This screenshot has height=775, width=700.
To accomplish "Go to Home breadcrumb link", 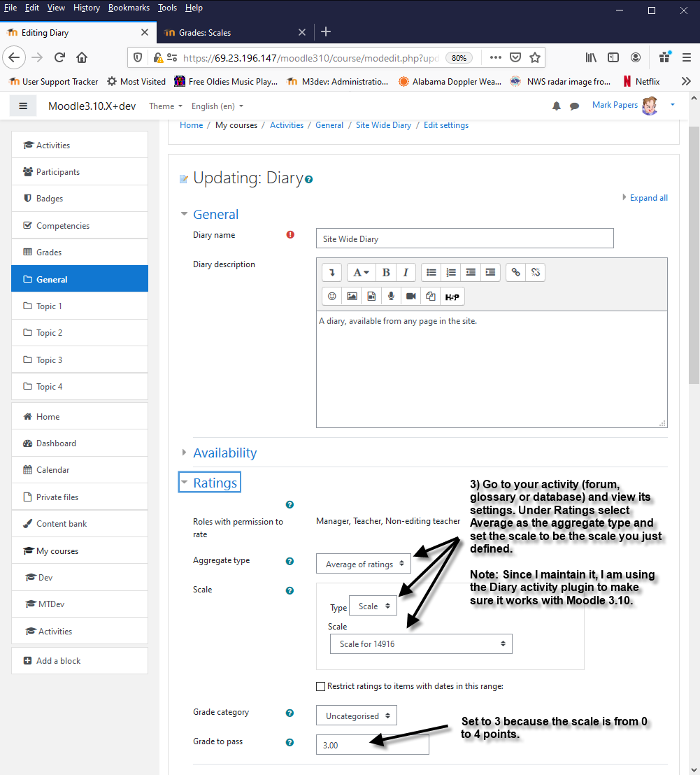I will [191, 125].
